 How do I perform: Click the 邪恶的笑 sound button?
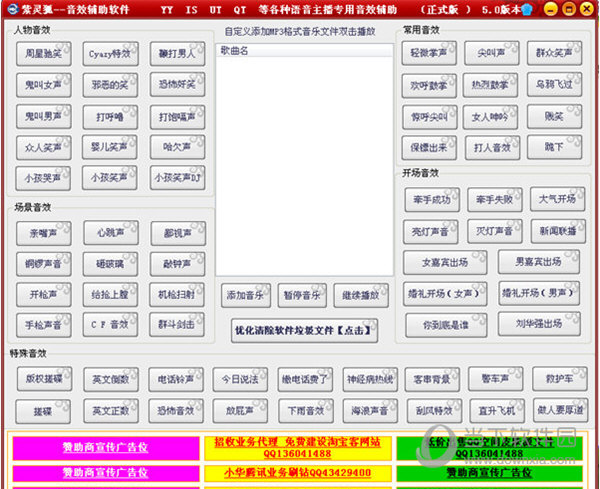(110, 85)
